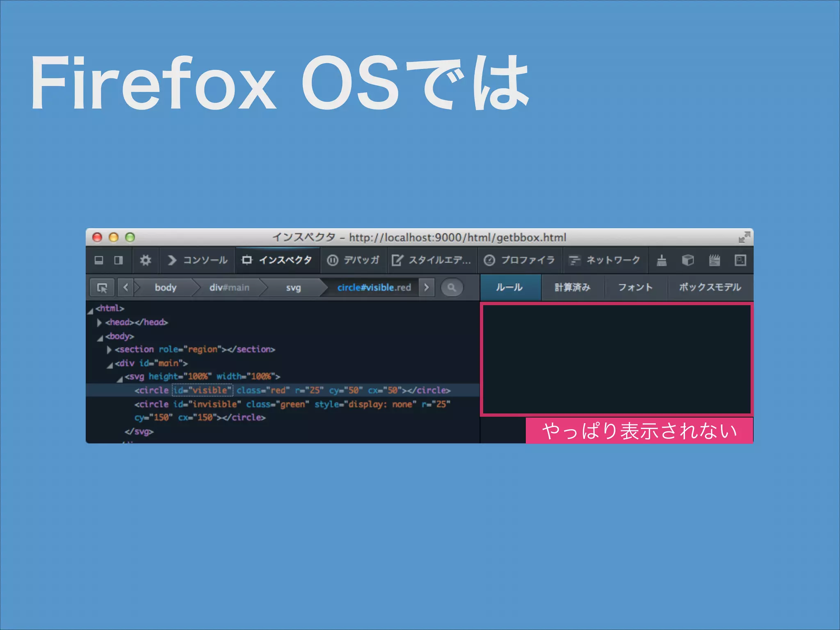Select the svg breadcrumb
This screenshot has height=630, width=840.
[293, 288]
